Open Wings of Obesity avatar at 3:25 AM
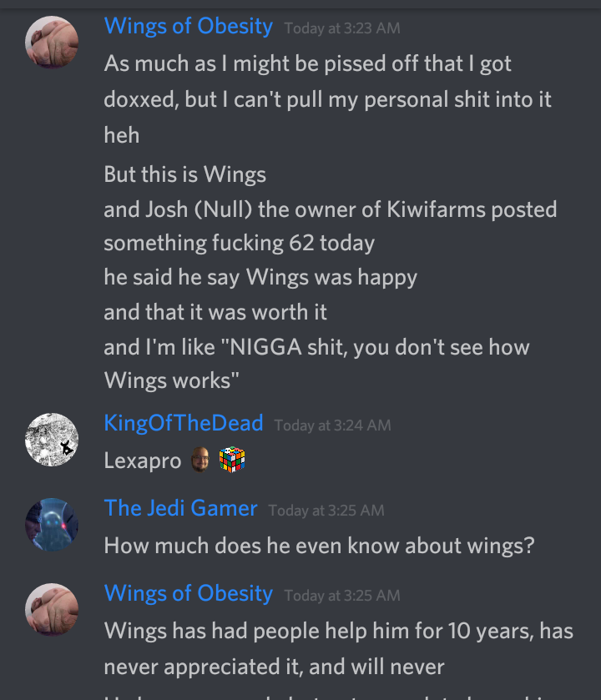Viewport: 601px width, 700px height. (52, 609)
